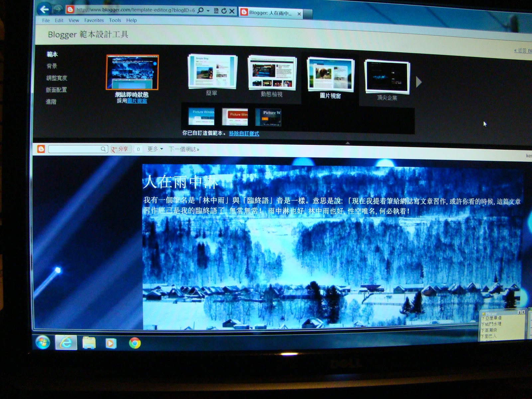
Task: Select 下里巴人 in Phrase list
Action: [x=489, y=336]
